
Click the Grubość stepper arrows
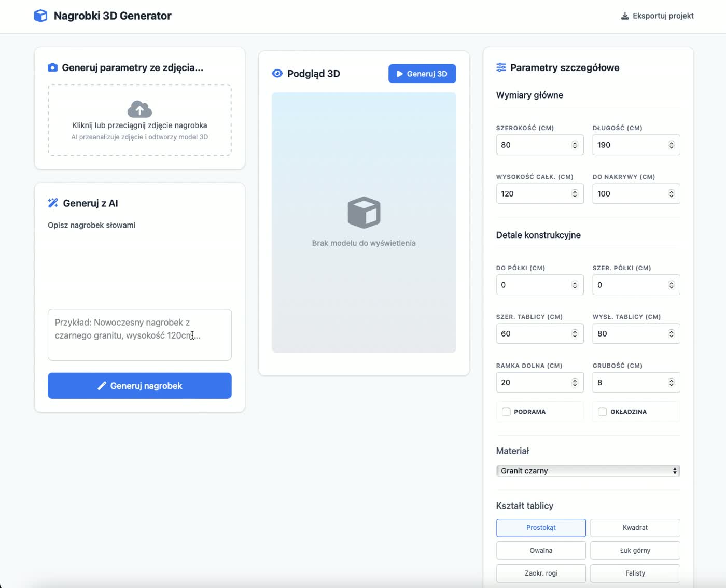click(x=671, y=383)
